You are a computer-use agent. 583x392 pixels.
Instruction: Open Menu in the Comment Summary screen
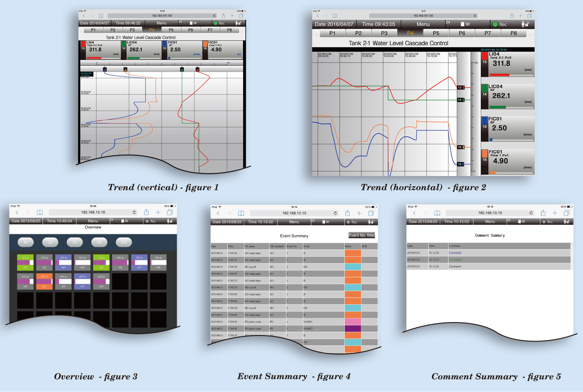point(490,222)
